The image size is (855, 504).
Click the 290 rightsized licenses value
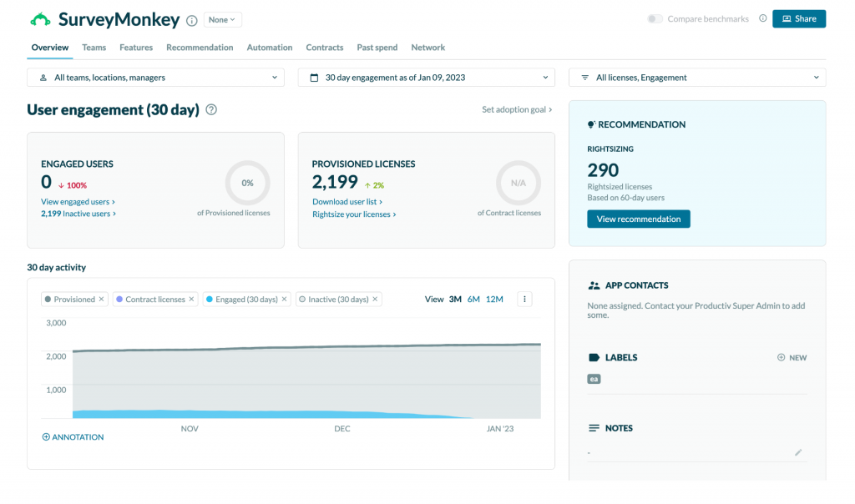[603, 170]
